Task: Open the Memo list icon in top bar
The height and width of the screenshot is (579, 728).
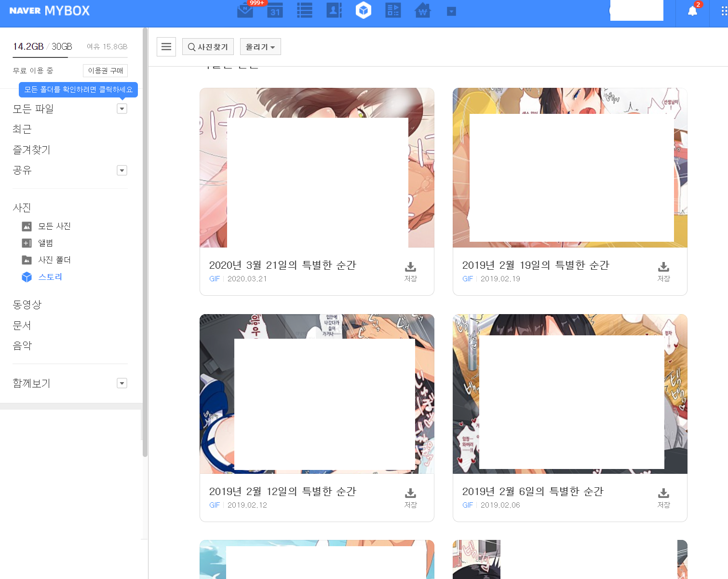Action: [304, 11]
